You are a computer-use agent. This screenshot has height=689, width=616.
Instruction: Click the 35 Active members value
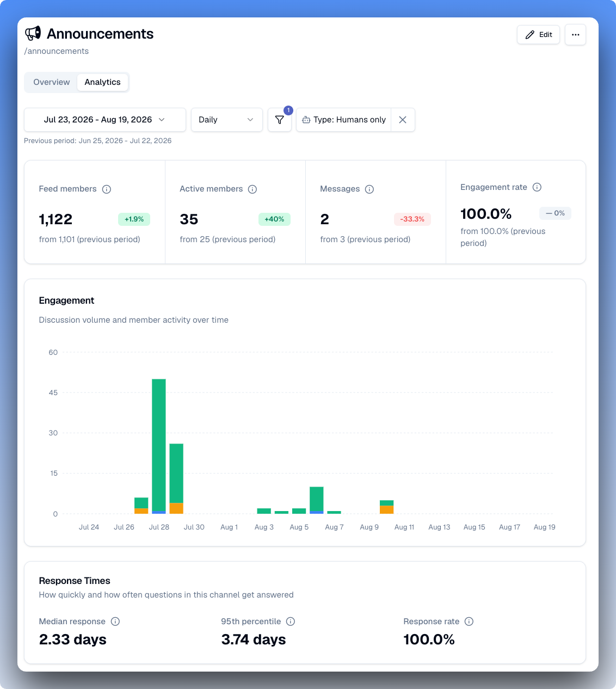tap(189, 219)
